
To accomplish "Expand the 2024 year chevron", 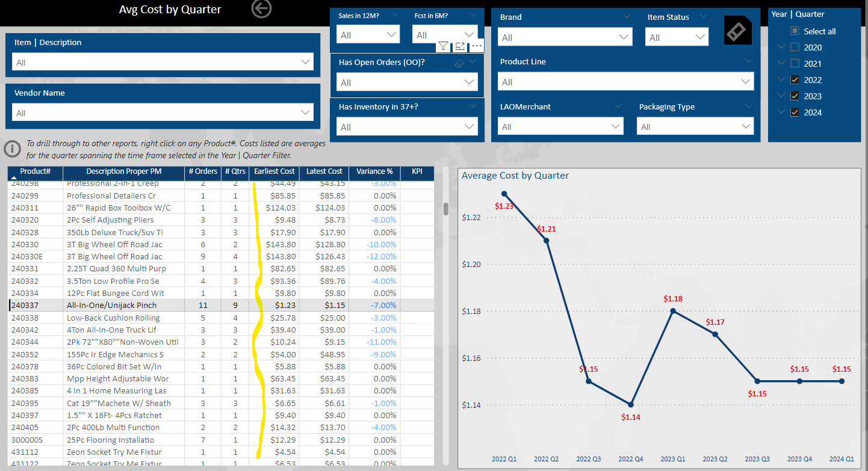I will pyautogui.click(x=781, y=112).
